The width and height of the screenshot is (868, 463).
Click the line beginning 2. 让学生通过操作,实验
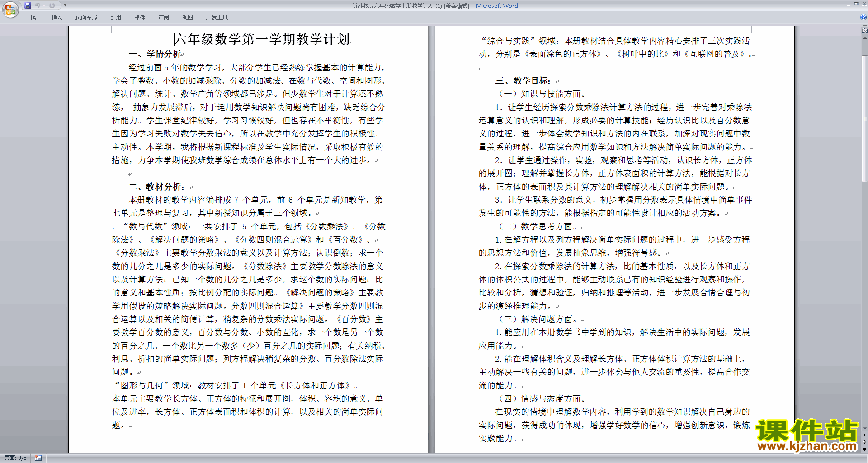point(623,160)
